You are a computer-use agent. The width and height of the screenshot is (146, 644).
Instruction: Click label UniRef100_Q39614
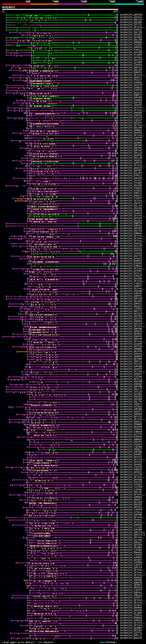(131, 87)
